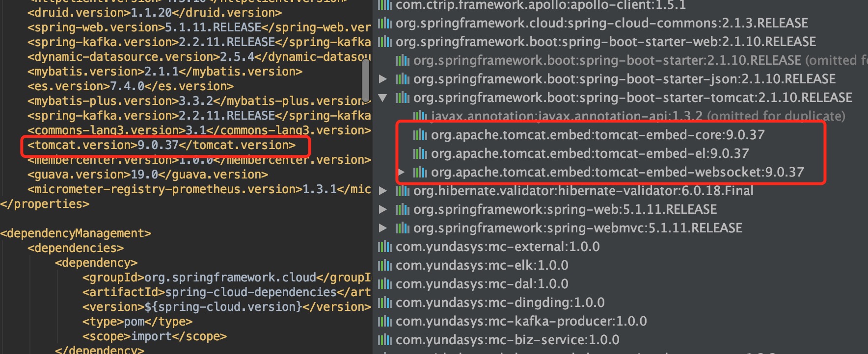868x354 pixels.
Task: Select com.yundasys:mc-external:1.0.0 dependency
Action: (x=498, y=247)
